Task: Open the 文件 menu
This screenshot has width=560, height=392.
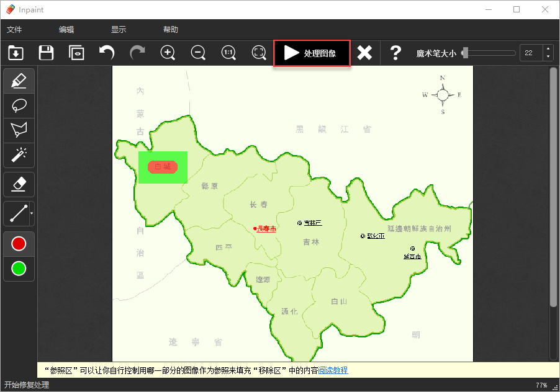Action: tap(14, 29)
